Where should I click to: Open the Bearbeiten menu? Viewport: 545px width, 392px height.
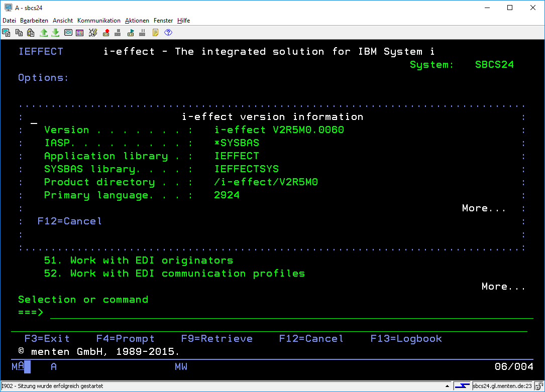click(34, 21)
